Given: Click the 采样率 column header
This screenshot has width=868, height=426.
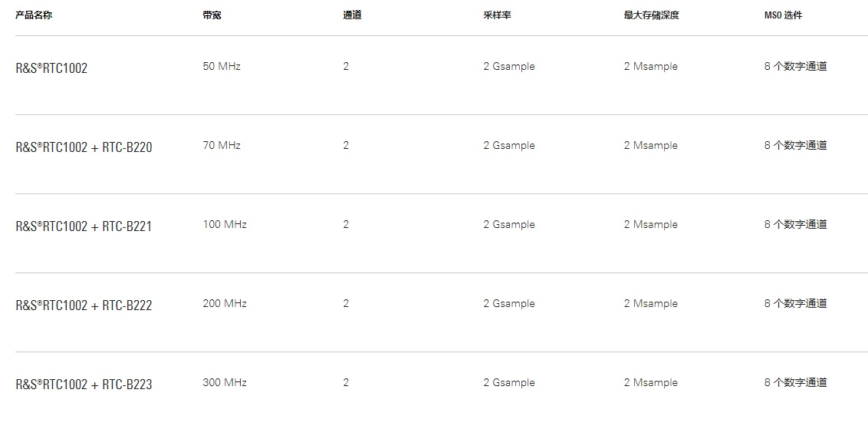Looking at the screenshot, I should click(497, 15).
